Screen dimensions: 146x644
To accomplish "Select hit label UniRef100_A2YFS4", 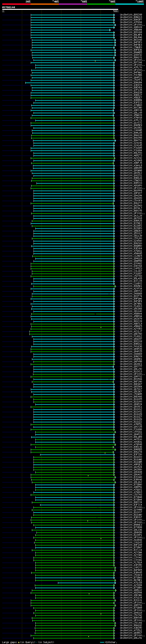I will point(131,289).
